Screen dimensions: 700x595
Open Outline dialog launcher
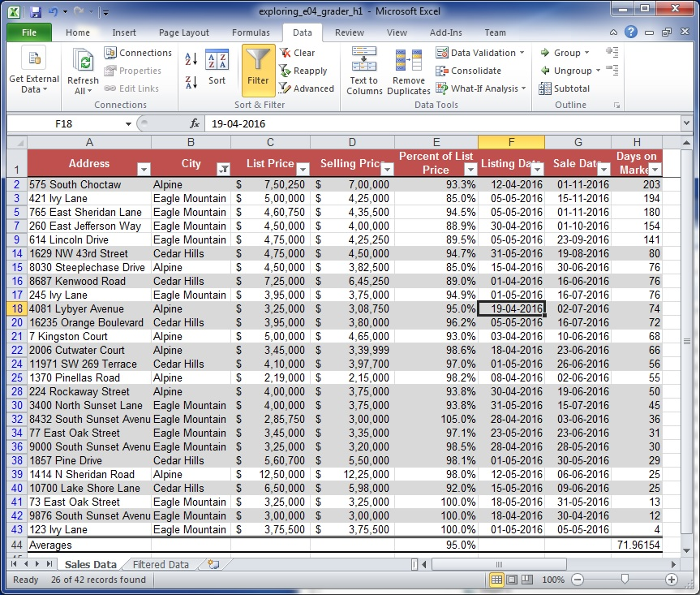(617, 105)
